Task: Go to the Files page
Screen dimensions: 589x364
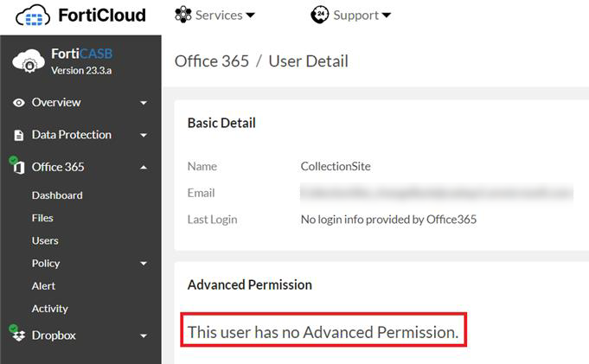Action: coord(42,218)
